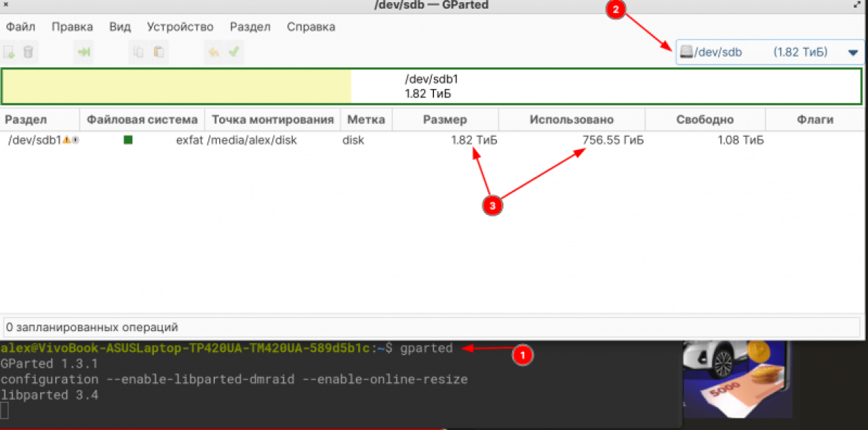Click the drive icon in the device selector
Viewport: 868px width, 430px height.
click(x=685, y=52)
